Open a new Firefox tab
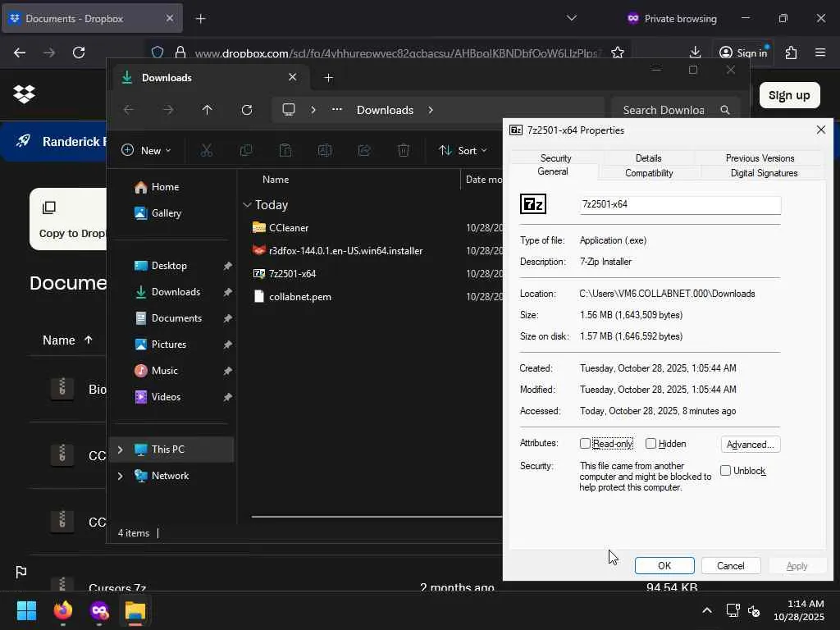 [x=200, y=18]
